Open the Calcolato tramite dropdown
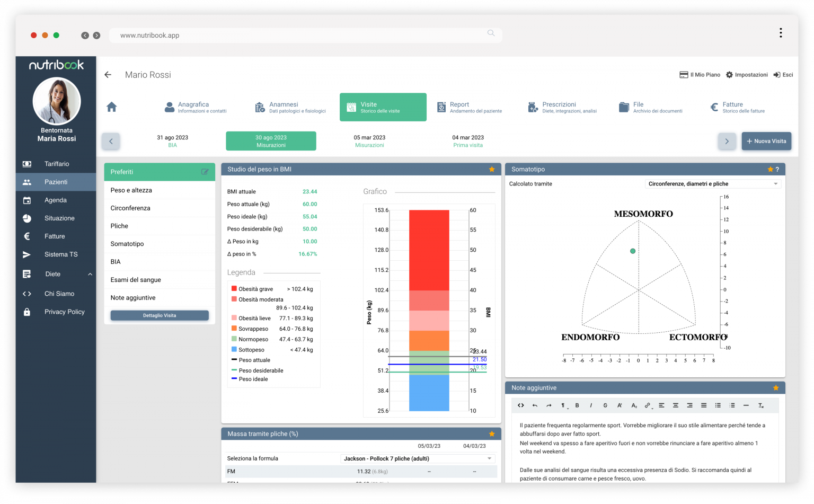Viewport: 814px width, 504px height. (x=712, y=184)
